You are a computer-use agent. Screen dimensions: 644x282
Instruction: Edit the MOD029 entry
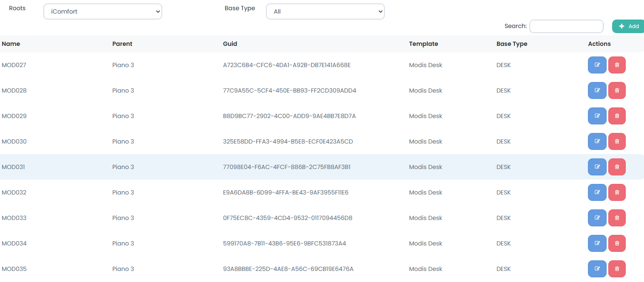pos(597,116)
